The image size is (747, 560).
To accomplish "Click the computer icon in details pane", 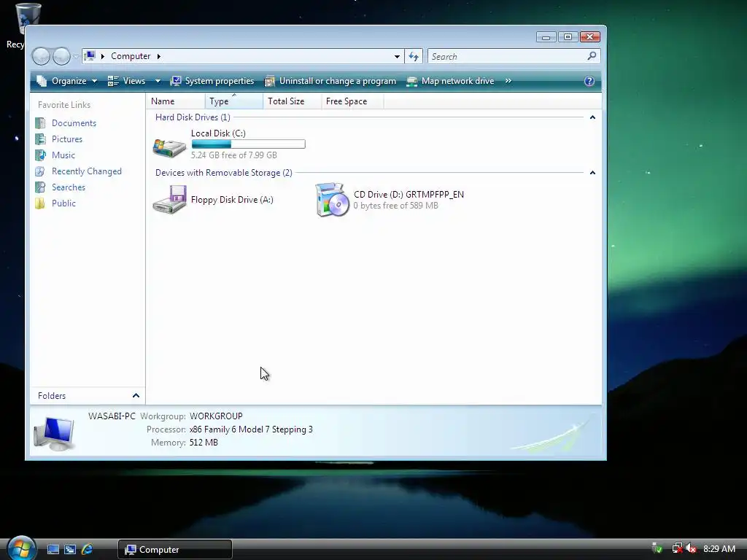I will (x=54, y=433).
